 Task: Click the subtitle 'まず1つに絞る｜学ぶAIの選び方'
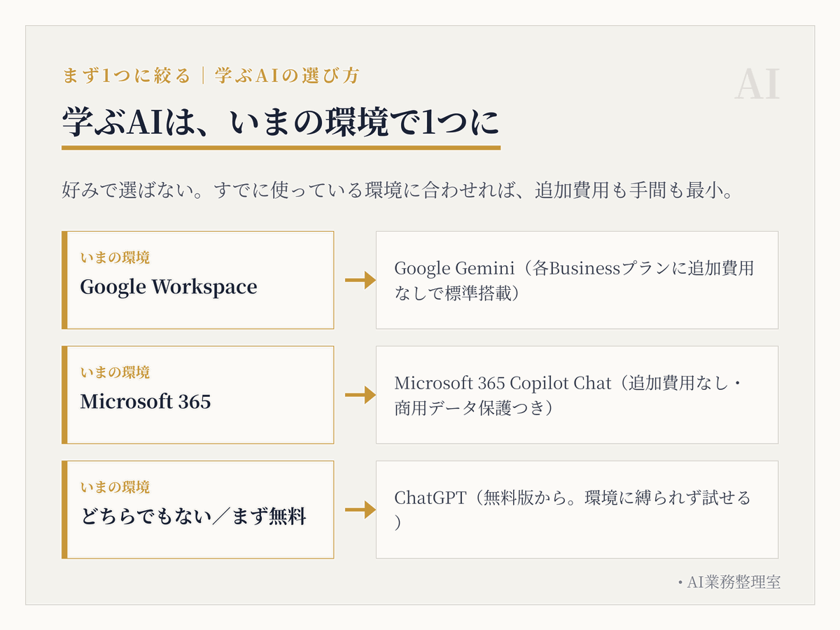(x=211, y=76)
